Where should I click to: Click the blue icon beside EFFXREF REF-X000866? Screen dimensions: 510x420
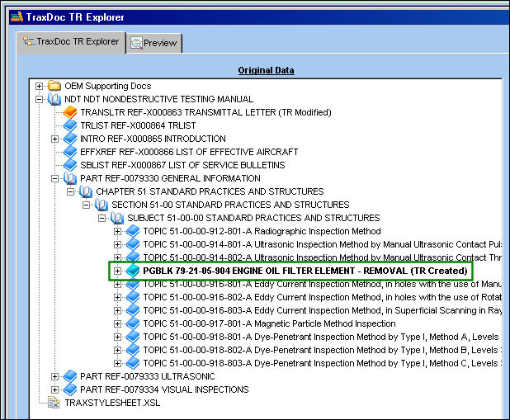pyautogui.click(x=70, y=152)
